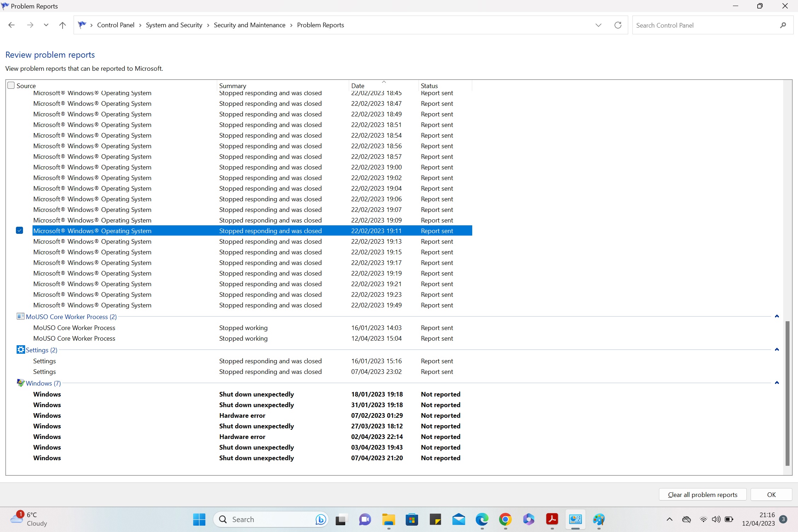Select the Shut down unexpectedly report from 18/01/2023
Viewport: 798px width, 532px height.
click(252, 394)
